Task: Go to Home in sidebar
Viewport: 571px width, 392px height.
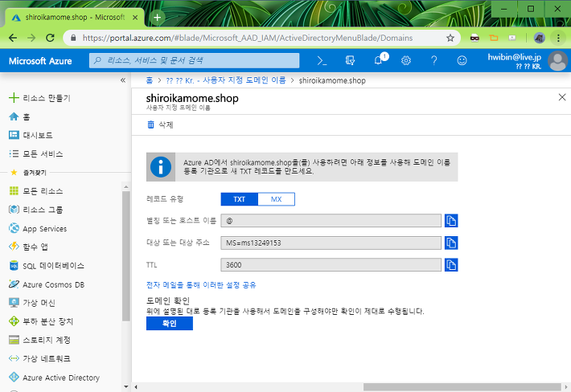Action: tap(19, 116)
